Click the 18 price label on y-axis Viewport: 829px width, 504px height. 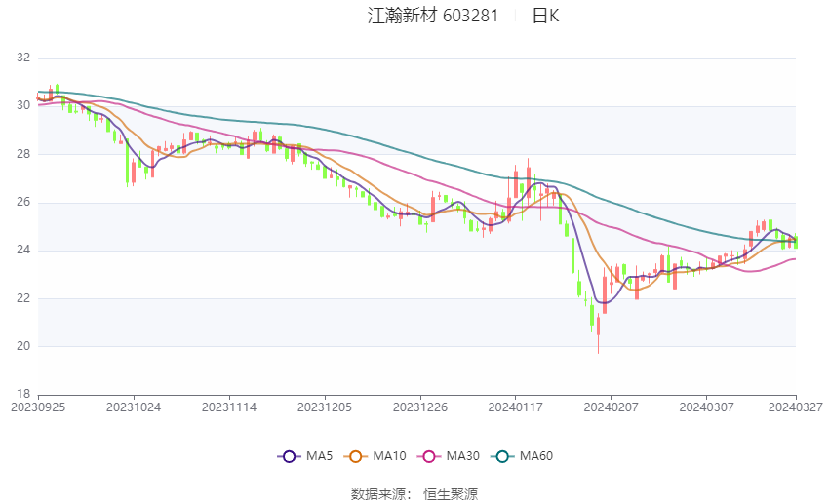[x=23, y=394]
